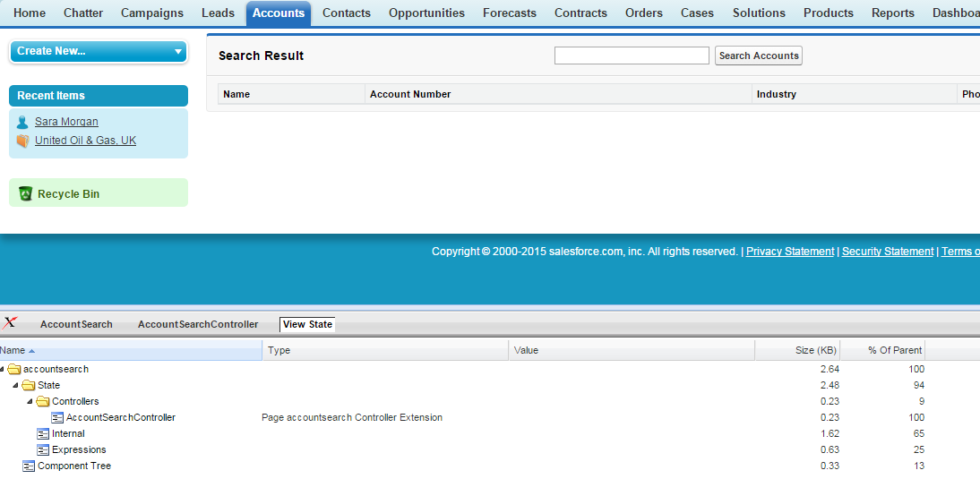Switch to the AccountSearchController tab
Screen dimensions: 980x496
coord(198,324)
